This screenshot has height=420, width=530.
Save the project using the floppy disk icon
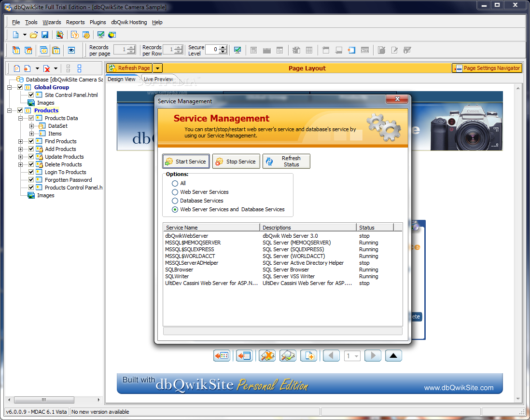click(44, 35)
